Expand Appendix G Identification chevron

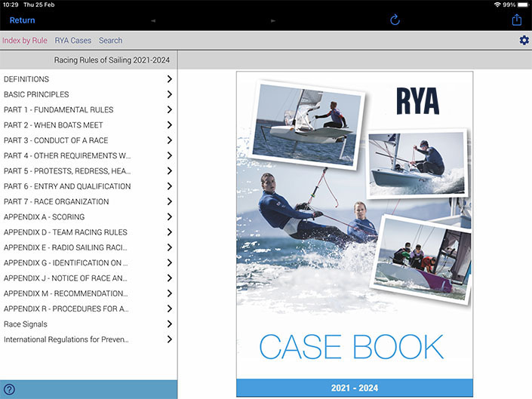[x=170, y=262]
